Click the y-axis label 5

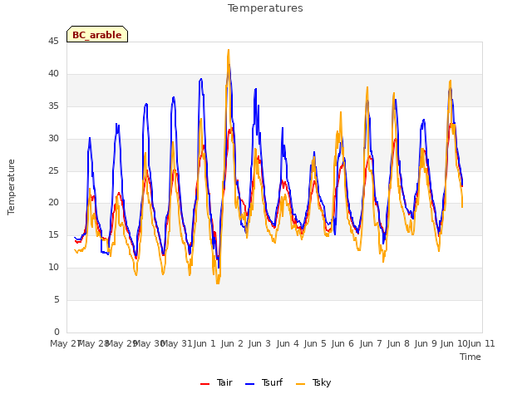pos(57,299)
